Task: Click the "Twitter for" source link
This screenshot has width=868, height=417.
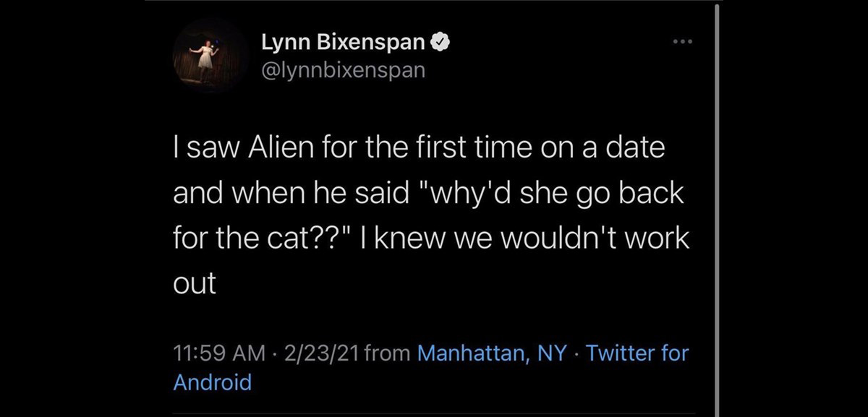Action: pyautogui.click(x=637, y=353)
